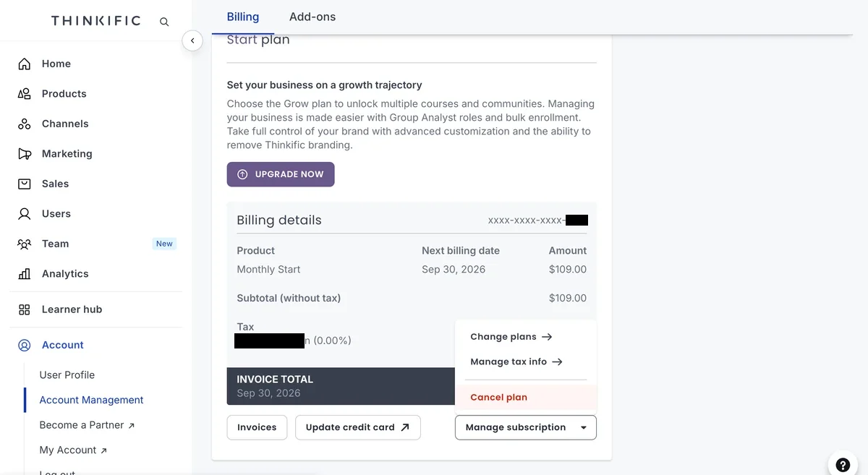
Task: Click the arrow next to Manage tax info
Action: pos(557,361)
